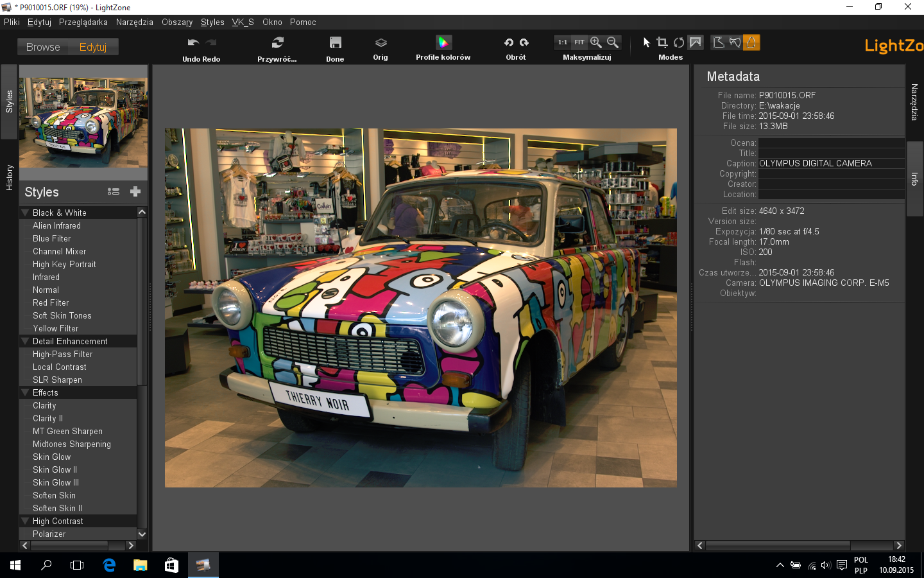Select the crop tool in Modes

(x=662, y=42)
